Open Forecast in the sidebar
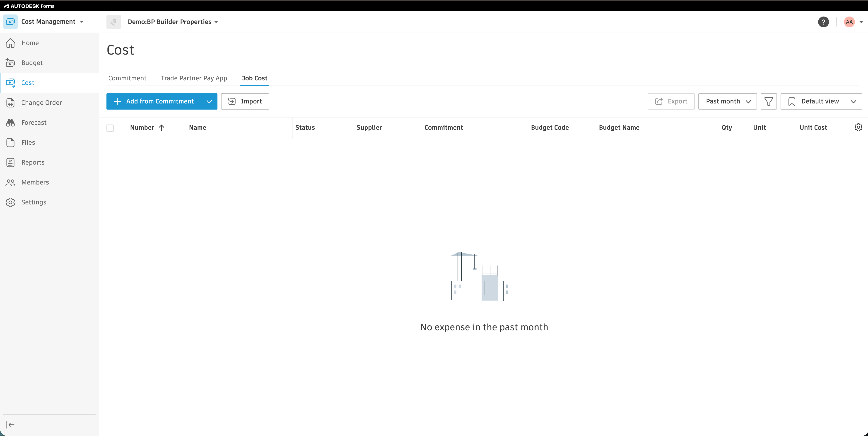Viewport: 868px width, 436px height. (x=50, y=122)
